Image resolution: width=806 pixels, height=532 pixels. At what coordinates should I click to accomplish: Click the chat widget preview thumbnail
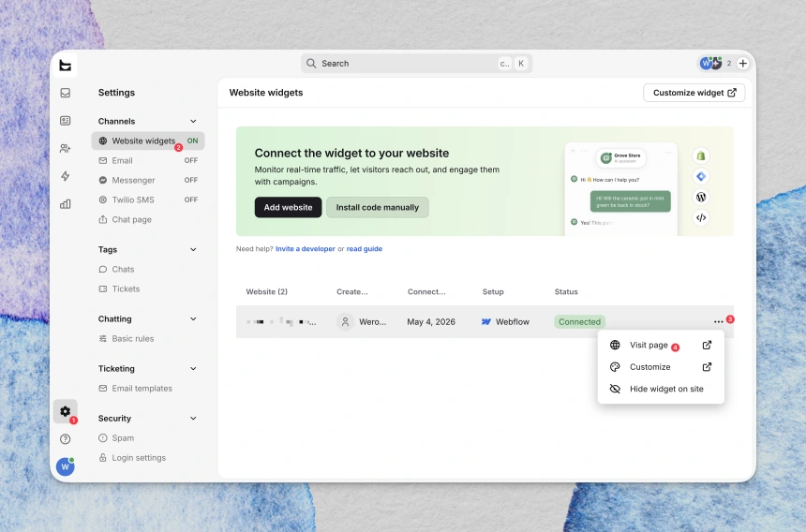[x=621, y=189]
